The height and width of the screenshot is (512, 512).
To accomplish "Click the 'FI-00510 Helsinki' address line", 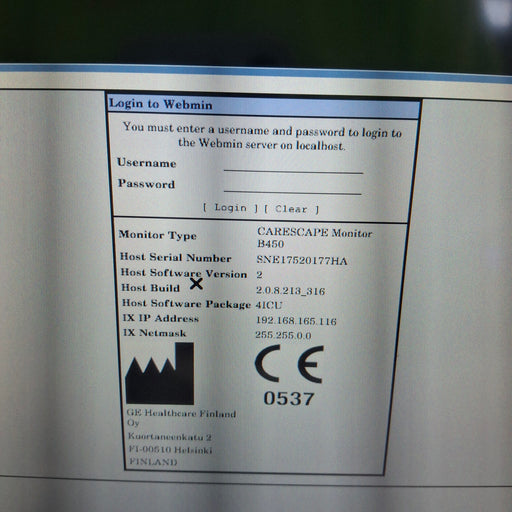I will (170, 450).
